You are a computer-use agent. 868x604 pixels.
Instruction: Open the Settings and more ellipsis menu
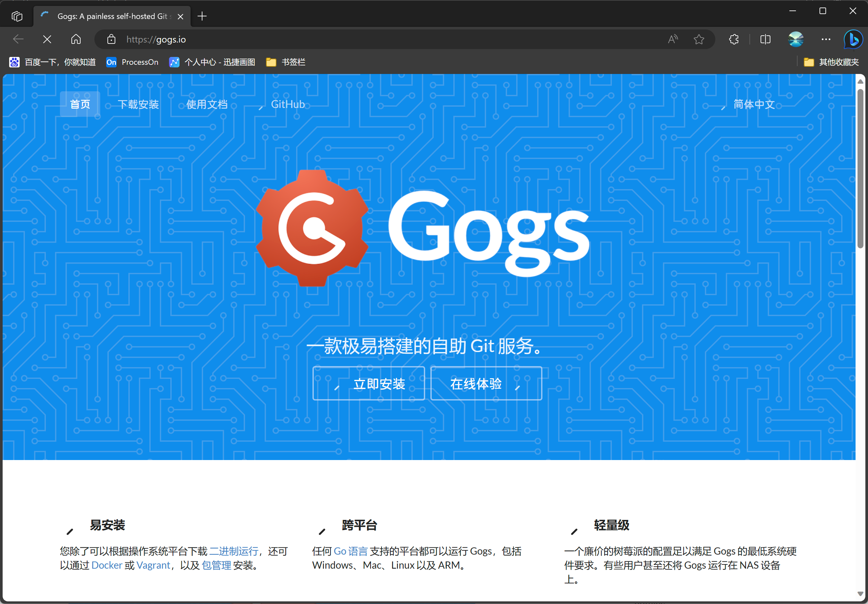826,39
